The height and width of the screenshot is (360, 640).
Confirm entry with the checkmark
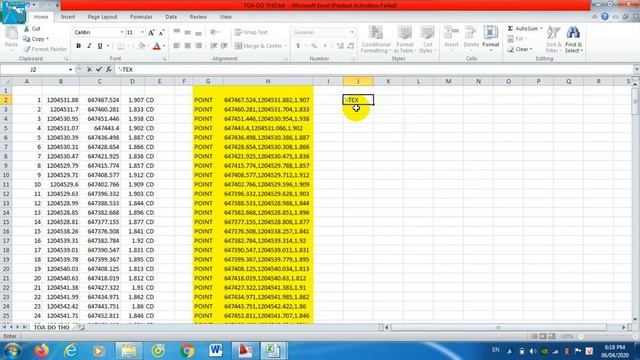click(99, 69)
